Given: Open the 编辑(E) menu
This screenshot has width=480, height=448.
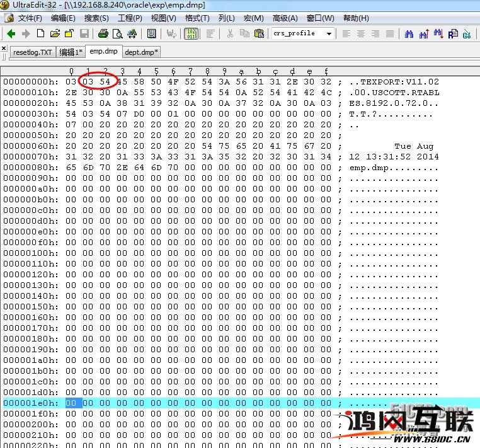Looking at the screenshot, I should pos(63,18).
